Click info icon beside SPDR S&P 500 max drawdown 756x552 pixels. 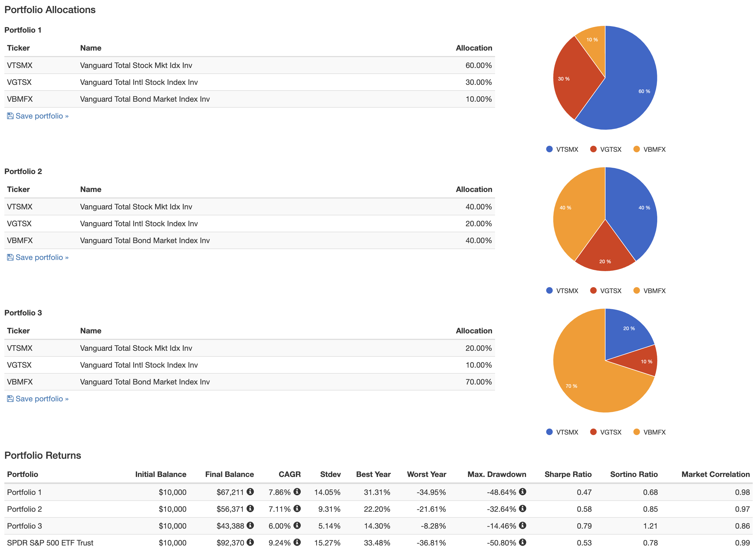pyautogui.click(x=522, y=542)
